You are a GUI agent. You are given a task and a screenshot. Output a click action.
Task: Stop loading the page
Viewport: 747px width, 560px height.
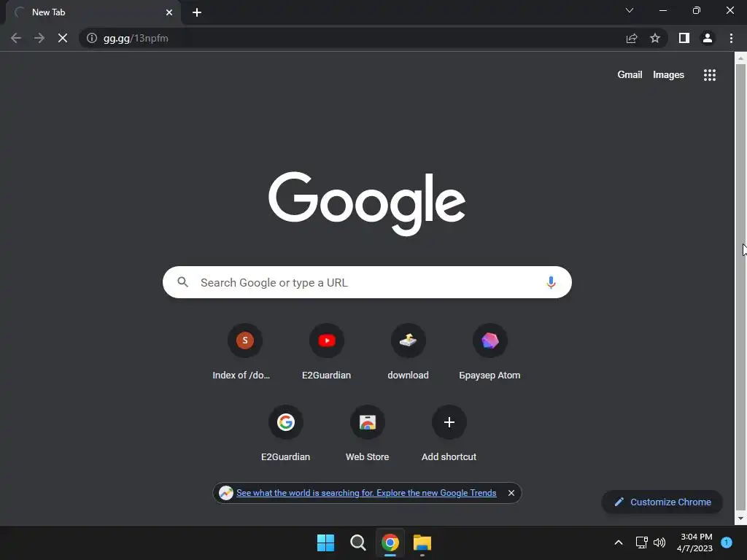point(63,38)
